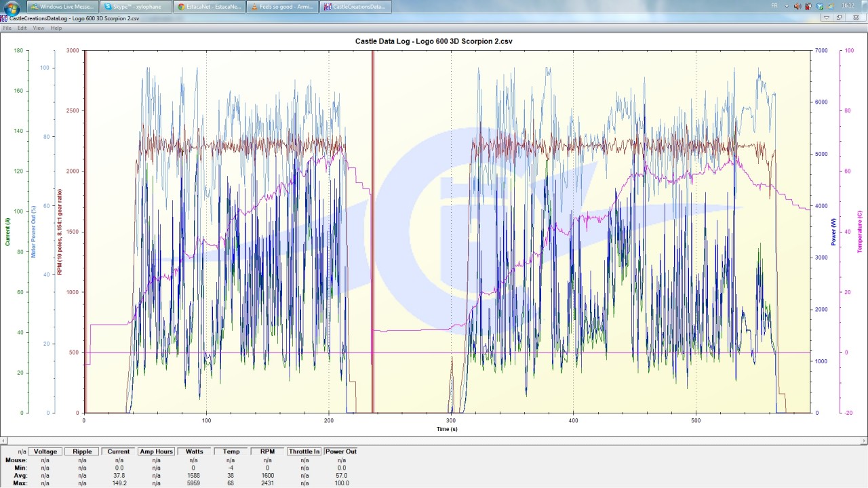
Task: Click the Avg RPM value 1600
Action: click(267, 475)
